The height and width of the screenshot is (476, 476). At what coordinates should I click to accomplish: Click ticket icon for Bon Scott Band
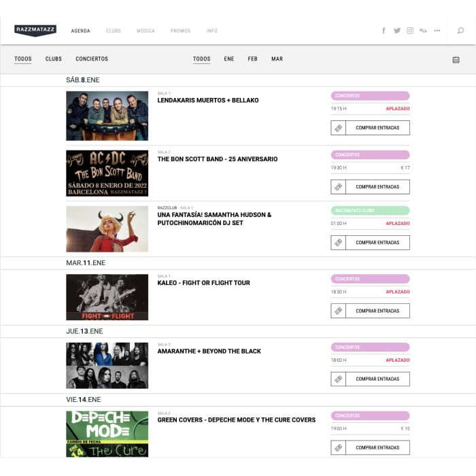pyautogui.click(x=338, y=186)
